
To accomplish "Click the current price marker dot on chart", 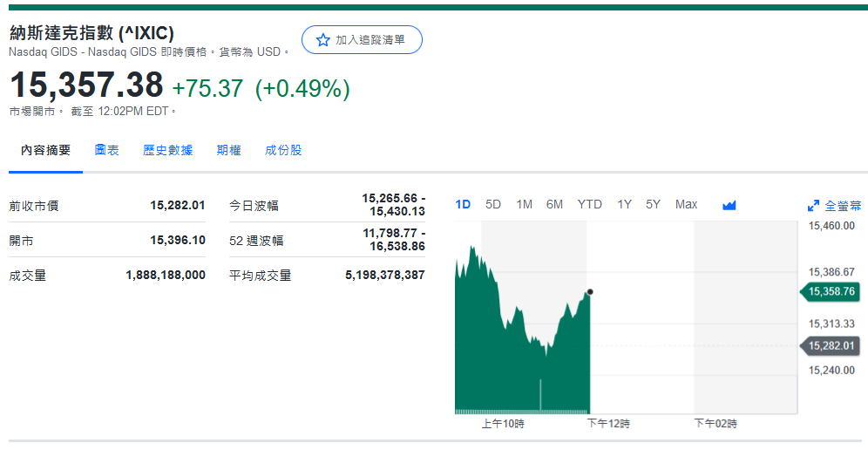I will point(590,292).
